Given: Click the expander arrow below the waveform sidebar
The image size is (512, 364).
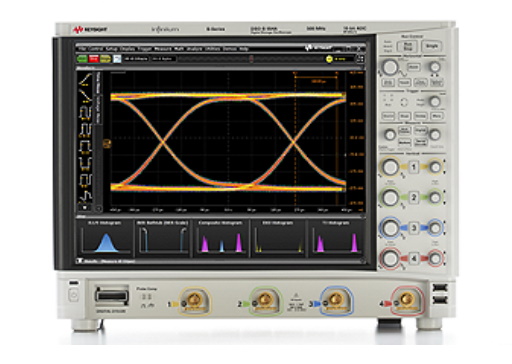Looking at the screenshot, I should (x=85, y=208).
